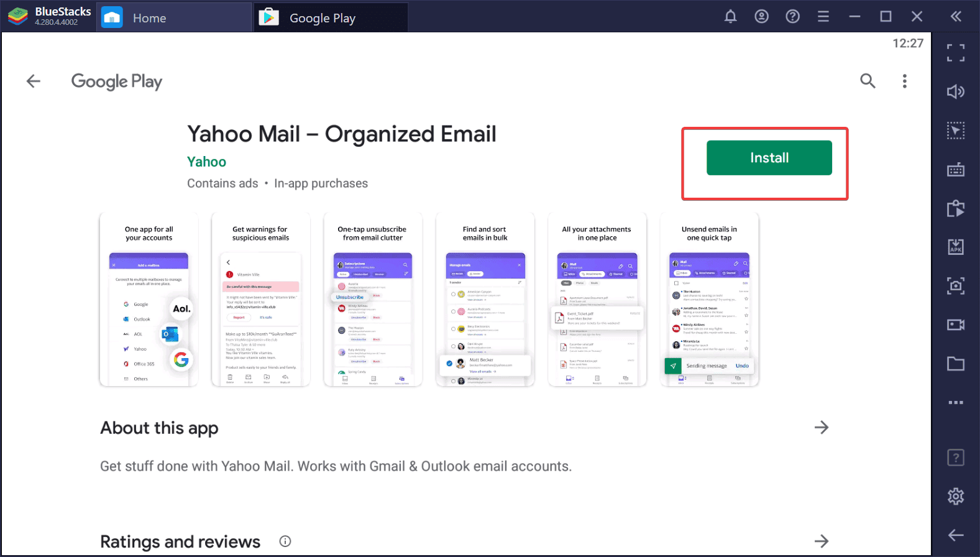This screenshot has height=557, width=980.
Task: Toggle fullscreen mode in side toolbar
Action: point(956,53)
